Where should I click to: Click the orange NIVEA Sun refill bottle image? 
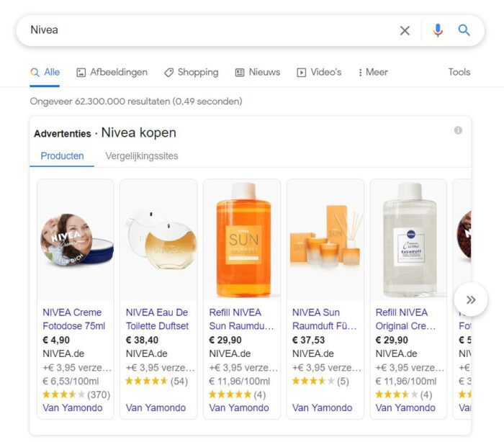click(x=242, y=240)
